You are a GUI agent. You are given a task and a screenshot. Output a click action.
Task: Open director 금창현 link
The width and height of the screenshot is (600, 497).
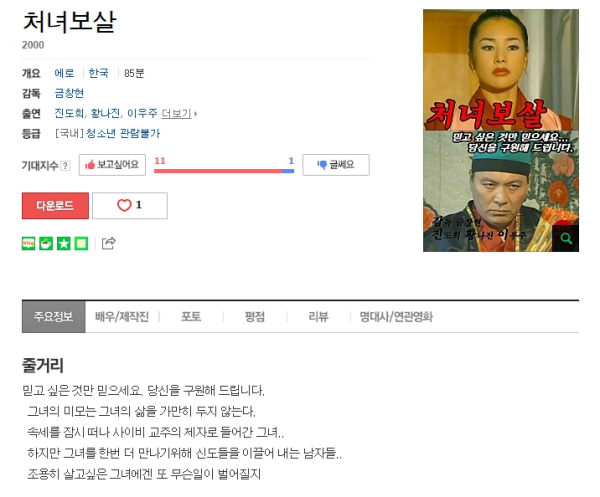[69, 93]
